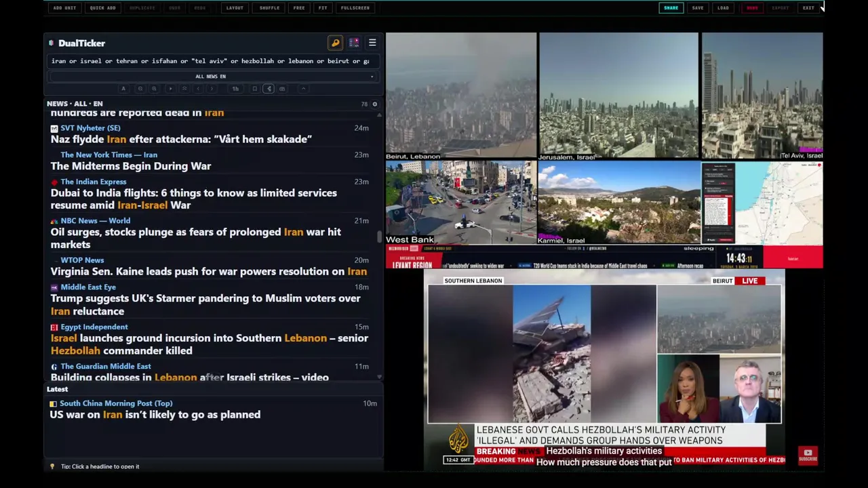Open 'Virginia Sen. Kaine leads push' headline
The width and height of the screenshot is (868, 488).
point(208,271)
